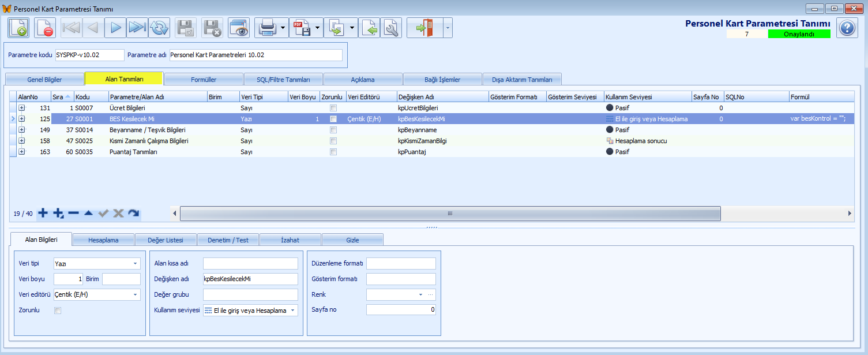Open the wrench settings tool icon
The image size is (868, 355).
pyautogui.click(x=392, y=28)
